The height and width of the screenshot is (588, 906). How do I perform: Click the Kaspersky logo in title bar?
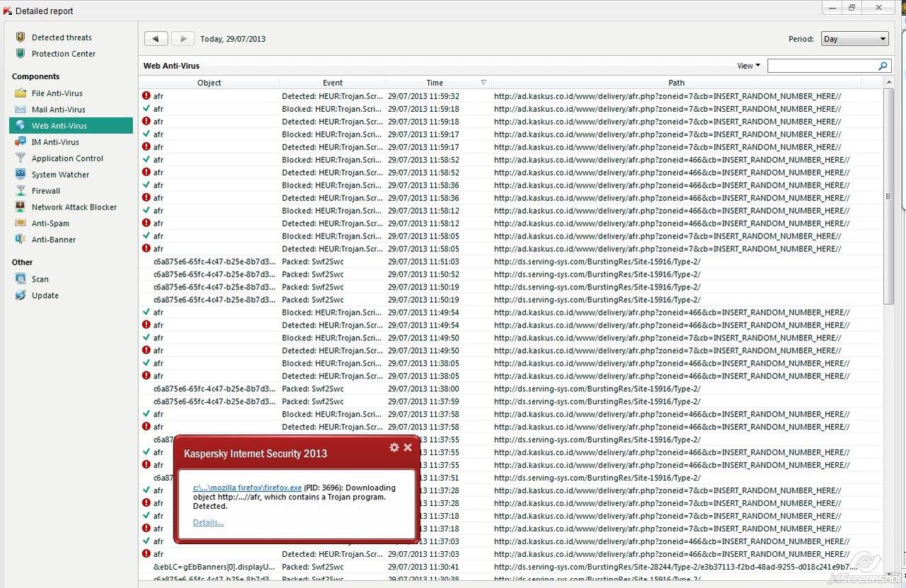pos(8,11)
